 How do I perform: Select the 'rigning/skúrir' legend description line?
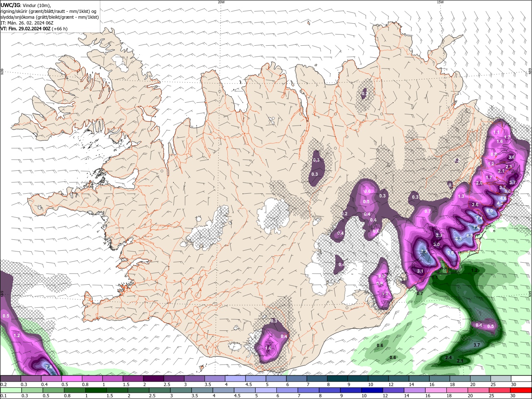tap(49, 11)
